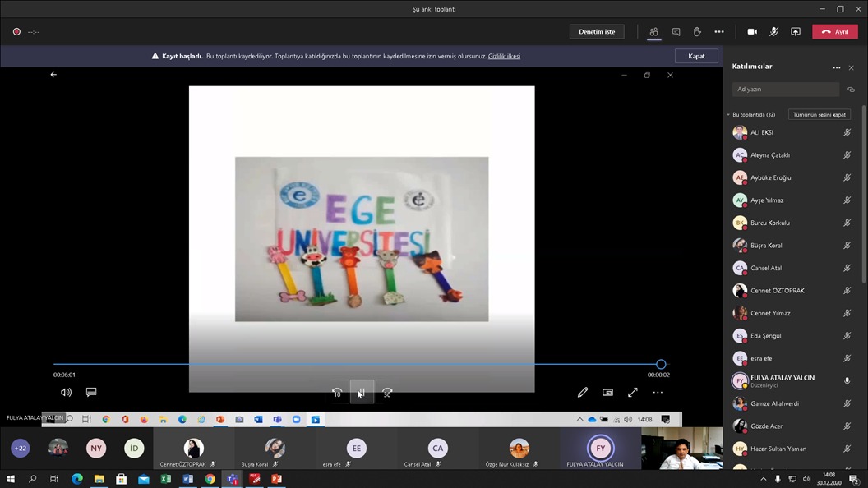
Task: Select Gamze Allahverdi in participants list
Action: click(x=792, y=403)
